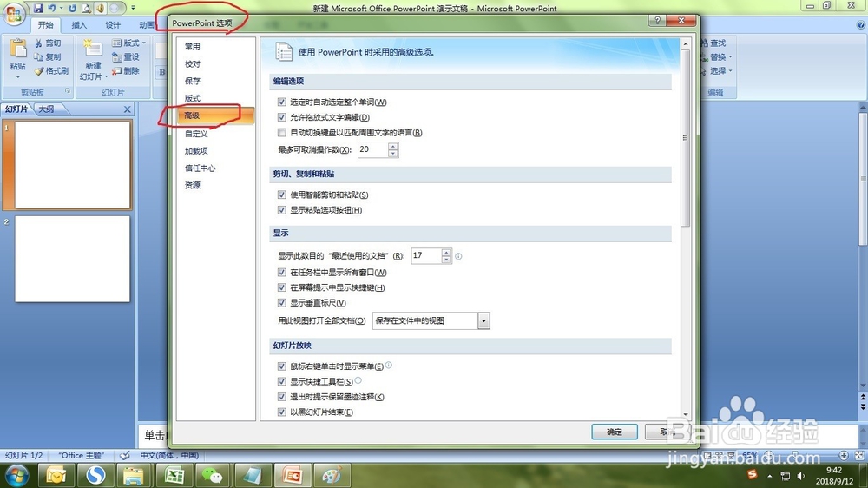
Task: Toggle 显示粘贴选项按钮 checkbox
Action: pos(282,210)
